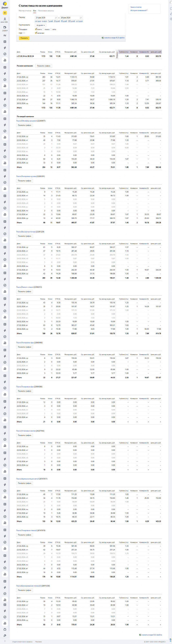Click the НДС help question mark icon
The image size is (172, 644).
point(24,33)
